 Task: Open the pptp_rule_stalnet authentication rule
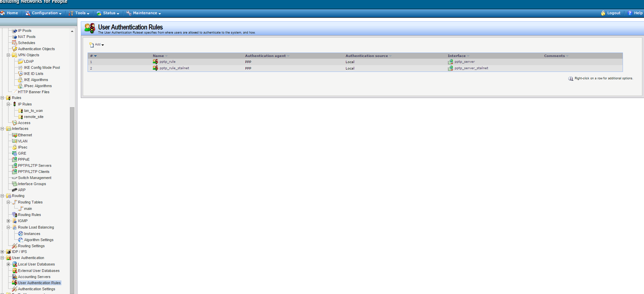point(174,68)
